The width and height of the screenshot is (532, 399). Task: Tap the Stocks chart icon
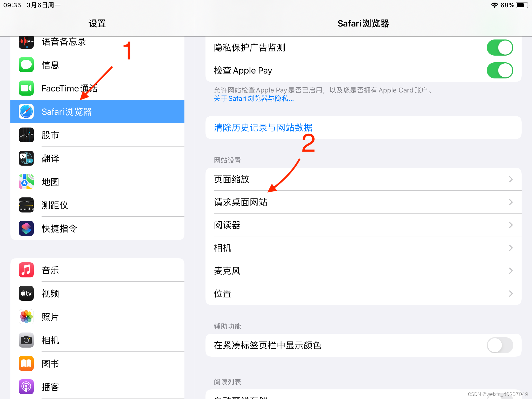pos(26,135)
